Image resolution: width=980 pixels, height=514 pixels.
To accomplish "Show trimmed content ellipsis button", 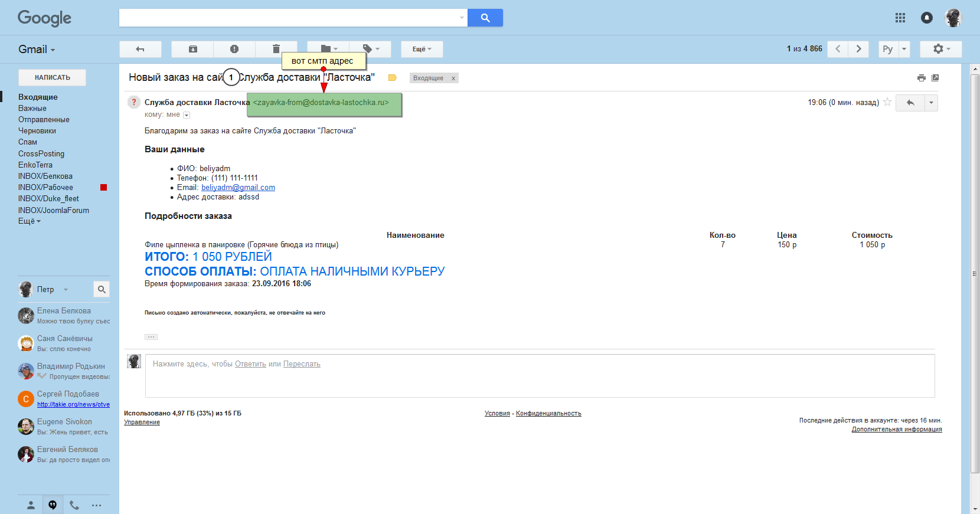I will pyautogui.click(x=151, y=337).
